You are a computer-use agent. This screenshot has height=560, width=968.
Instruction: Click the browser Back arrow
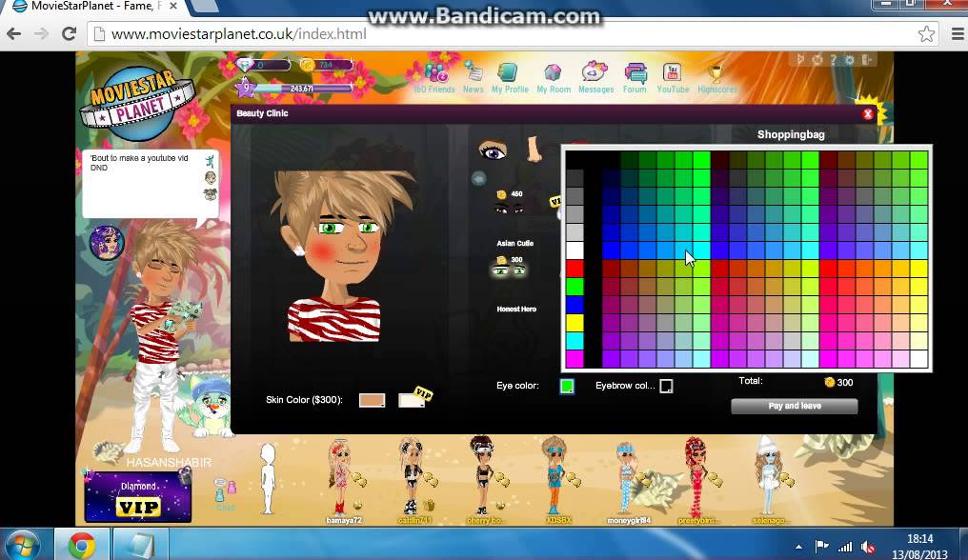click(x=13, y=34)
